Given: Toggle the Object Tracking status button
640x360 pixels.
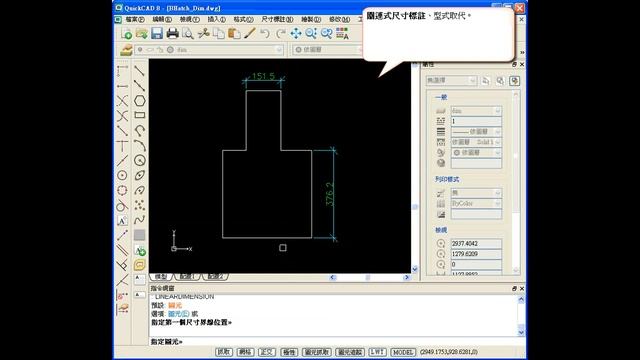Looking at the screenshot, I should (349, 352).
